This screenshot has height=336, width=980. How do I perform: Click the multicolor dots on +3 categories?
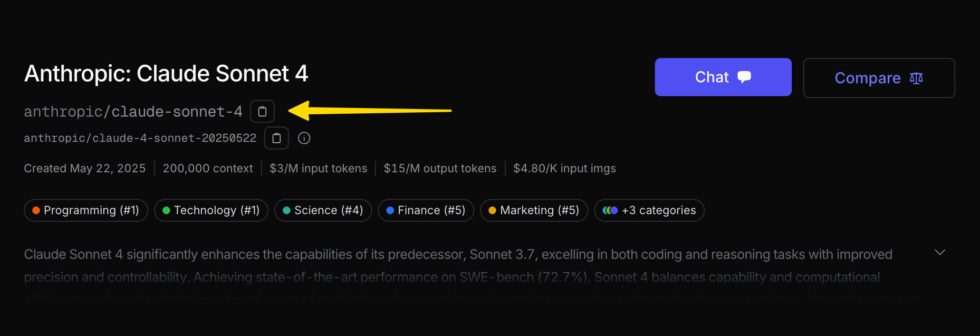point(610,210)
